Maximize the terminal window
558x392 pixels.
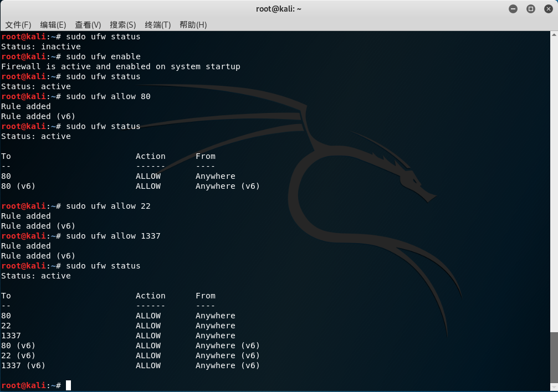[x=530, y=8]
